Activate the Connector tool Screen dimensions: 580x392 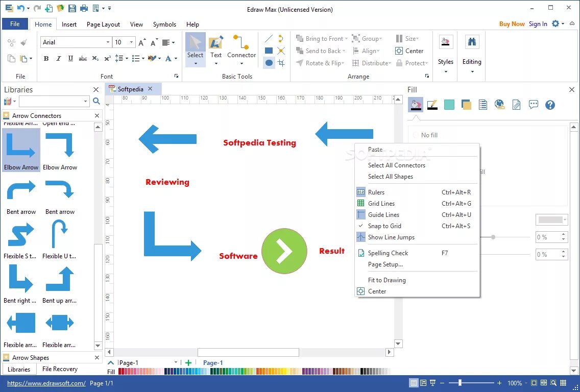(x=241, y=49)
